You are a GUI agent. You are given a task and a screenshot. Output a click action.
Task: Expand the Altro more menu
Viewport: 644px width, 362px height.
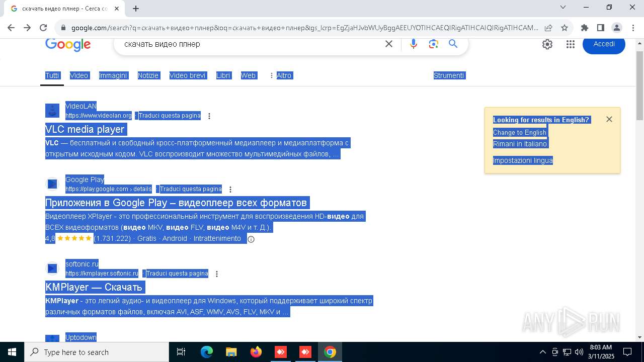click(x=281, y=75)
